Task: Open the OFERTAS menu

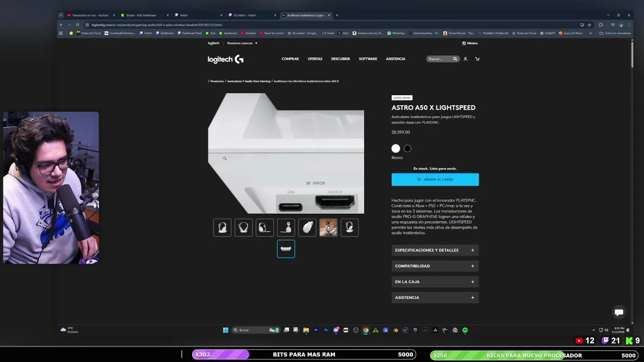Action: click(x=315, y=59)
